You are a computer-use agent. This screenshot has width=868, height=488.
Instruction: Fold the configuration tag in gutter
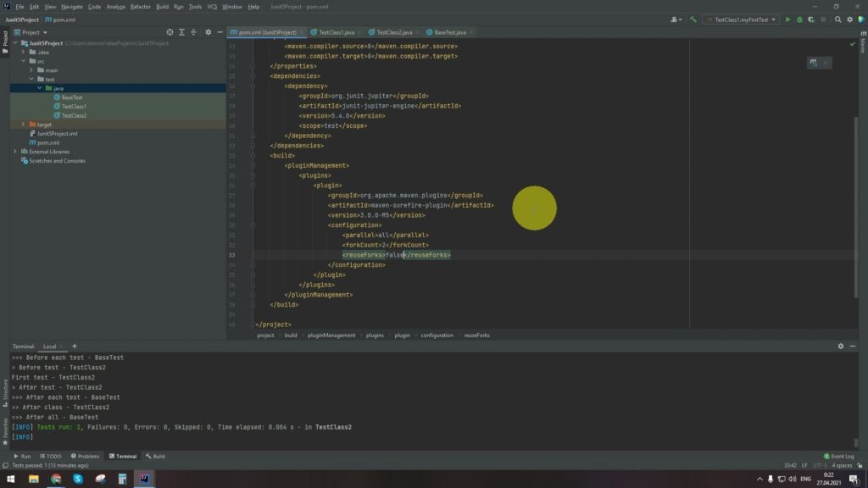[x=253, y=225]
